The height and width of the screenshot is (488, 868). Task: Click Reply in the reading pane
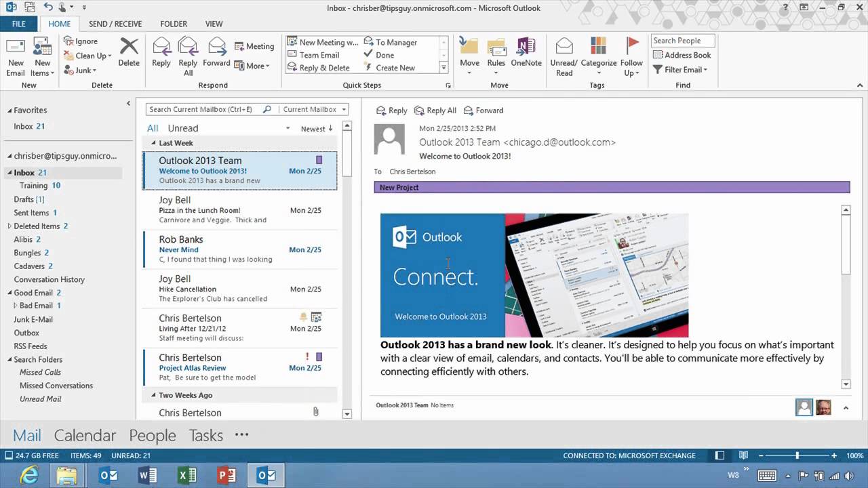pyautogui.click(x=391, y=110)
